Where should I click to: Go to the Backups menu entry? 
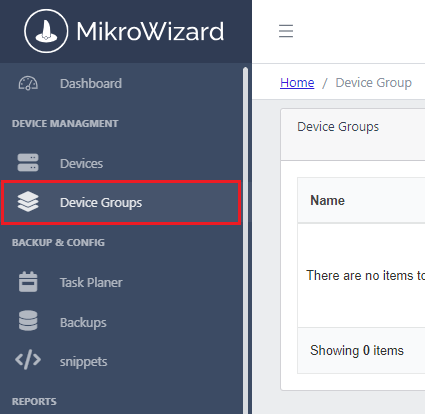[121, 322]
